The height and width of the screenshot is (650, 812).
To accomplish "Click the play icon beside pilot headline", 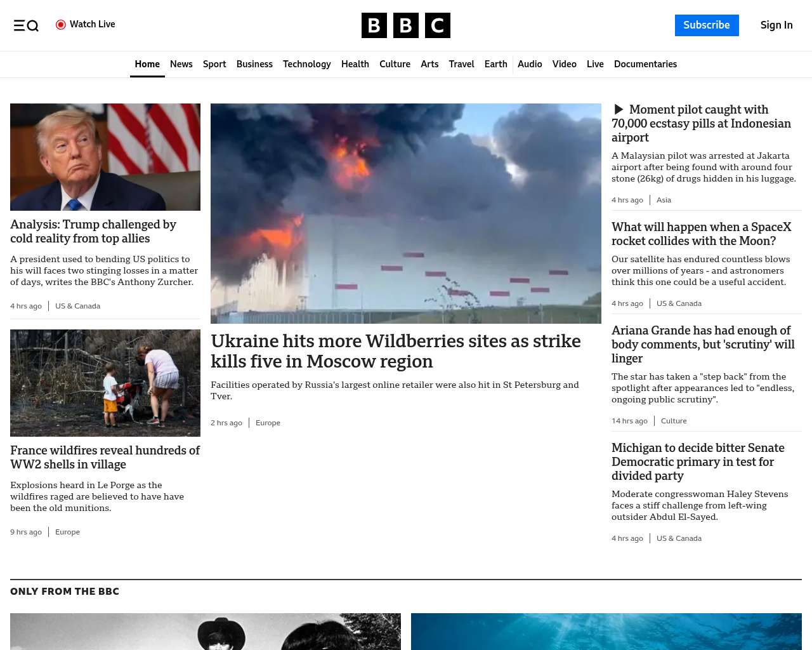I will [x=619, y=109].
